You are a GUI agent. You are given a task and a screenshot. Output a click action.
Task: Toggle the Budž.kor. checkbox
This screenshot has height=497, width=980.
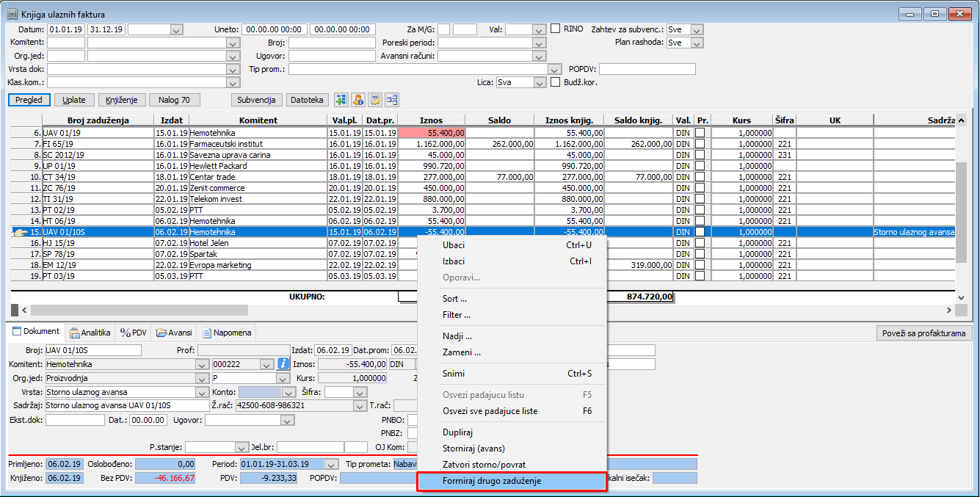click(x=556, y=82)
